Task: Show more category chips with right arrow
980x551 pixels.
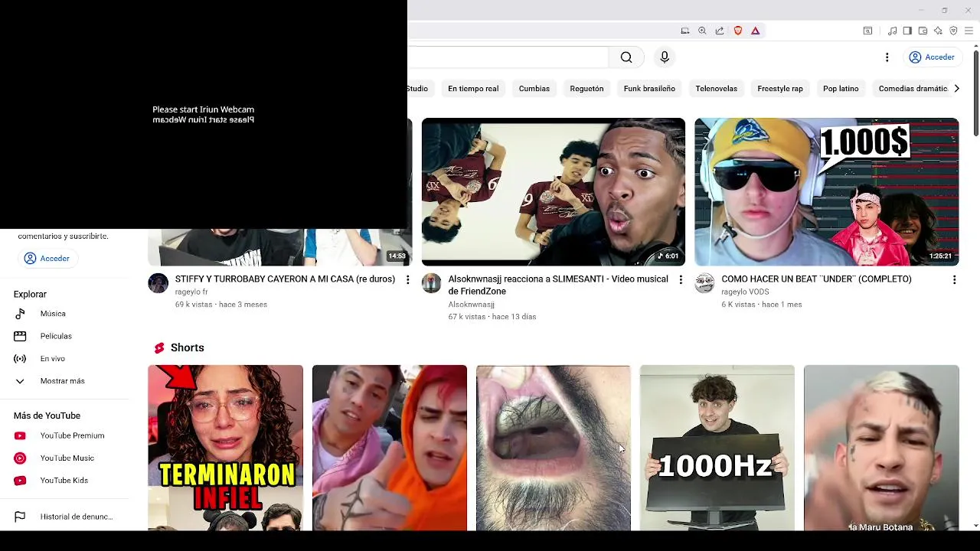Action: pyautogui.click(x=956, y=89)
